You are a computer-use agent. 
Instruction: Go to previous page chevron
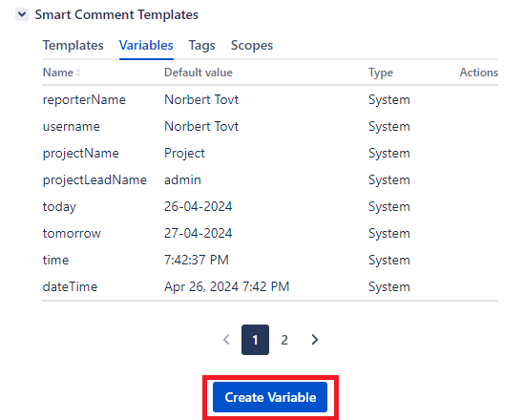(226, 340)
